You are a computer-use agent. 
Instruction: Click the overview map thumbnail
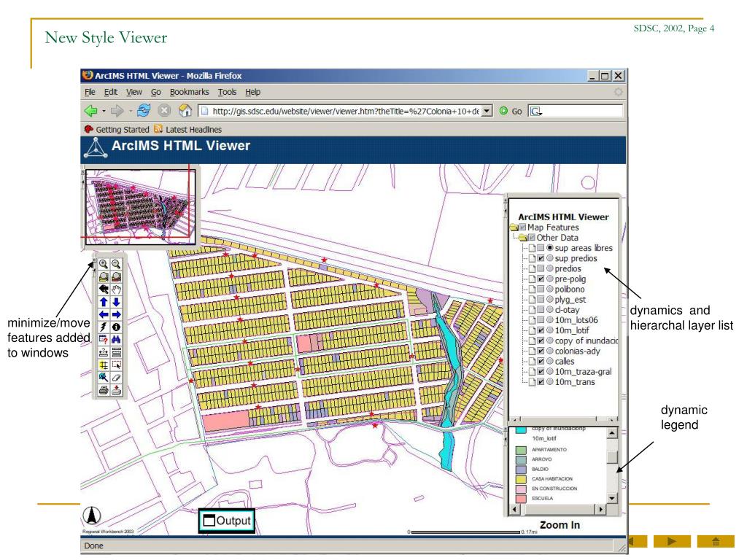(140, 206)
